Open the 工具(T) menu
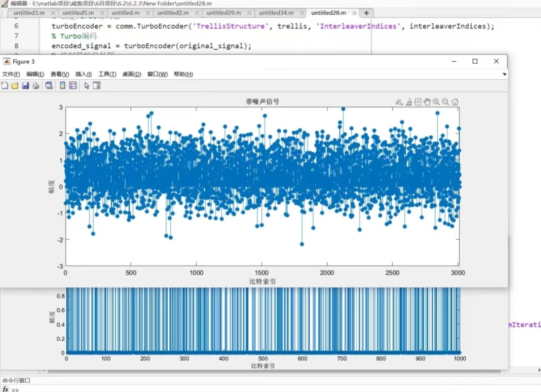This screenshot has height=392, width=541. point(107,74)
